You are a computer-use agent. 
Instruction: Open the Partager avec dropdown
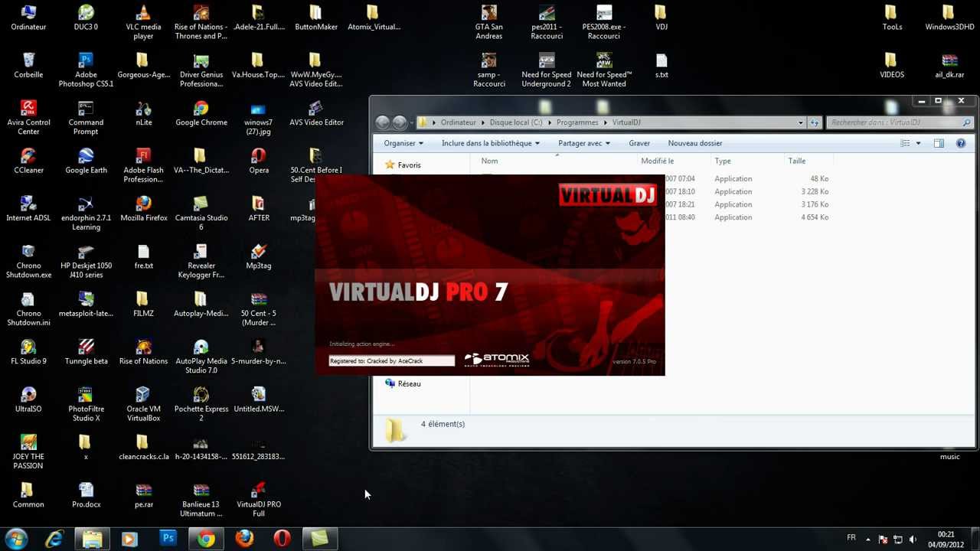[x=584, y=143]
